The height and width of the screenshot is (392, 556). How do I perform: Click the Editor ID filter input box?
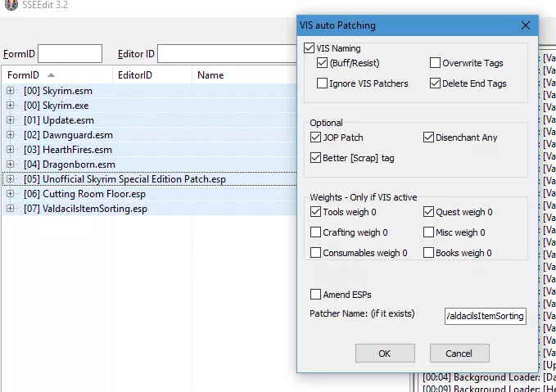(x=227, y=53)
